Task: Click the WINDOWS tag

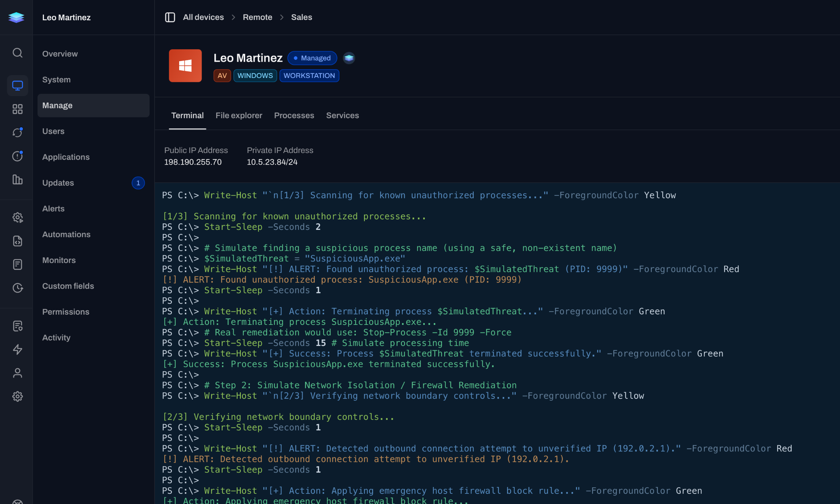Action: tap(255, 75)
